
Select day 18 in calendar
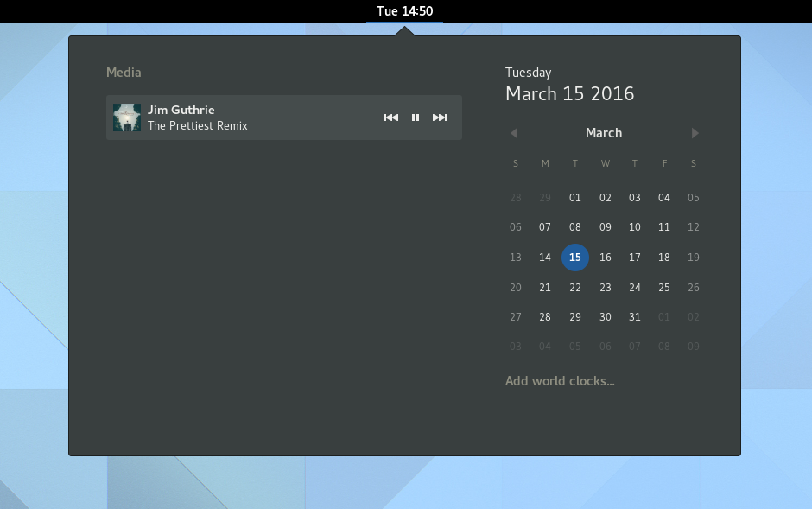[x=664, y=258]
